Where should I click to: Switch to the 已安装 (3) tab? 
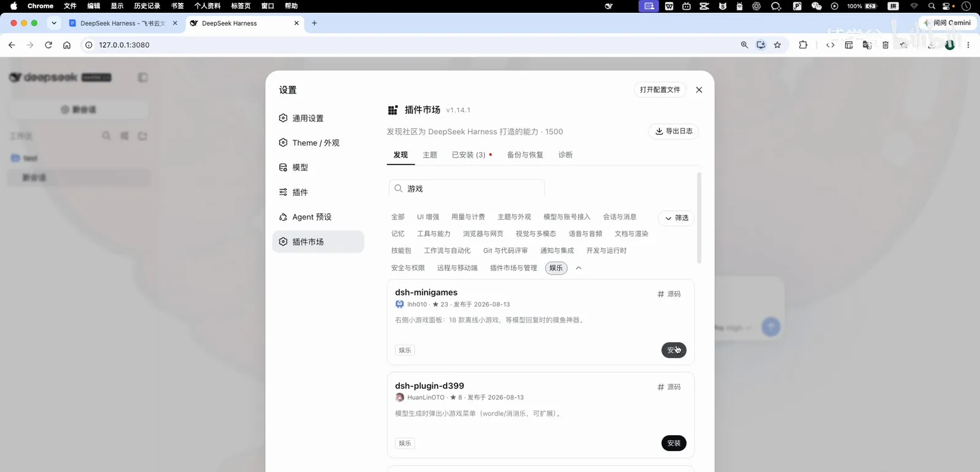click(x=472, y=155)
